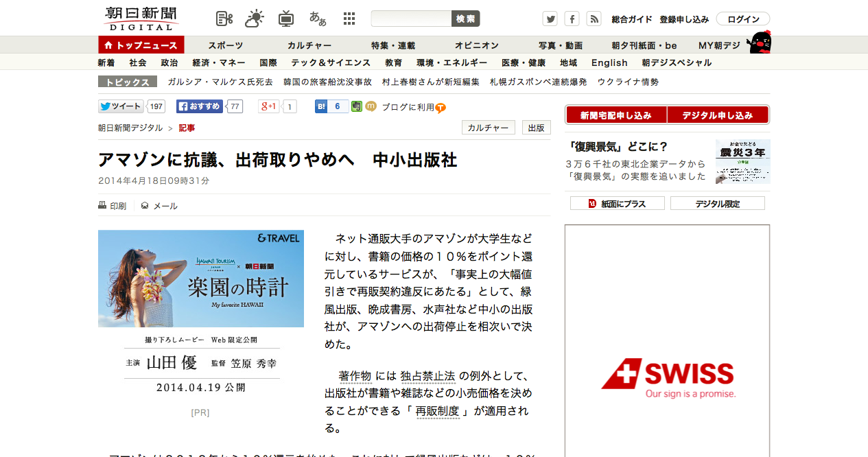The height and width of the screenshot is (457, 868).
Task: Click the orange icon after ブログに利用
Action: [441, 108]
